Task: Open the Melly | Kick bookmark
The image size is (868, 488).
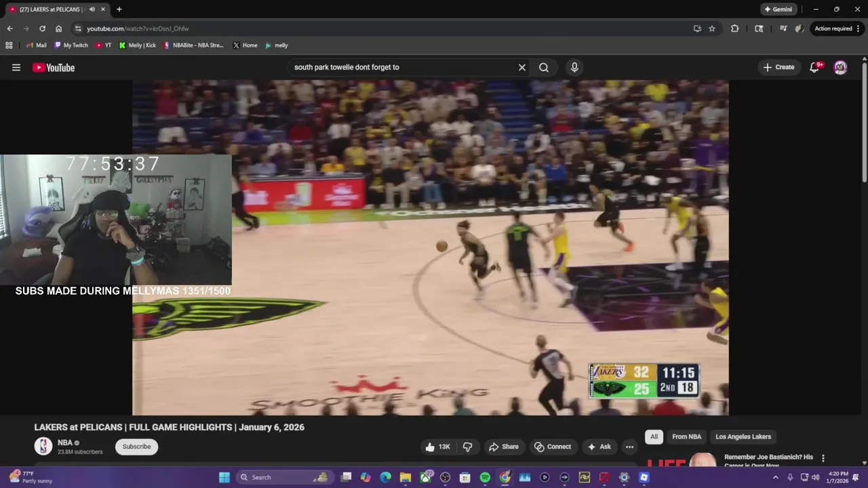Action: click(x=138, y=45)
